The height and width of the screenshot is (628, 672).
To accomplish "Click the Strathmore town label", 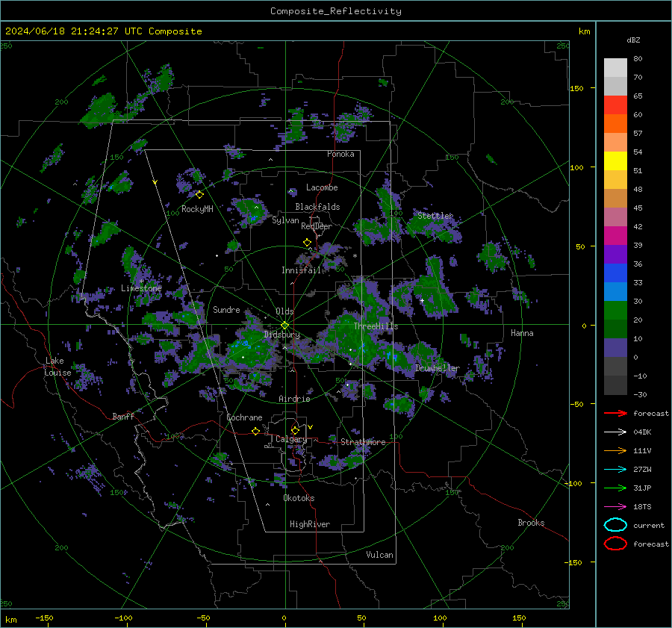I will (x=363, y=442).
